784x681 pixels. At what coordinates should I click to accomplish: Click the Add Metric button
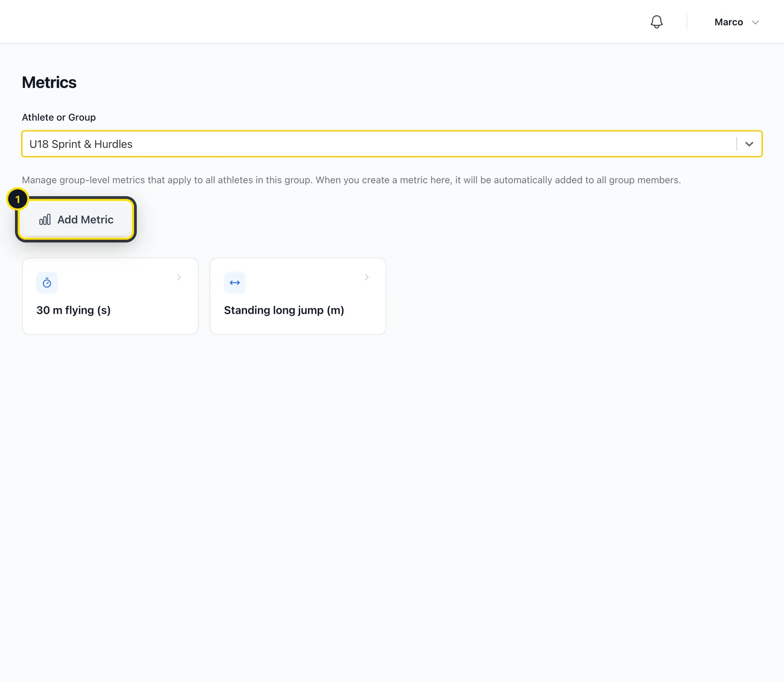click(x=76, y=220)
